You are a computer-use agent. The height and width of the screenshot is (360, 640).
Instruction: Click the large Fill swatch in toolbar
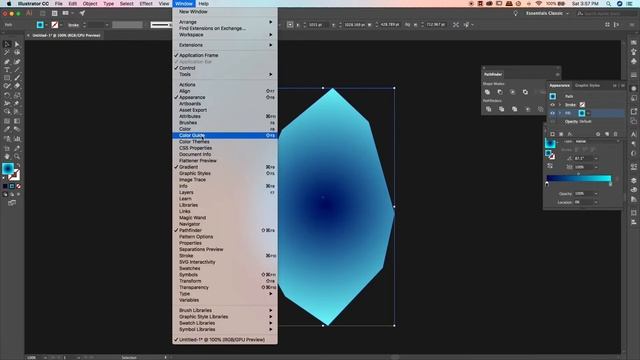click(8, 168)
